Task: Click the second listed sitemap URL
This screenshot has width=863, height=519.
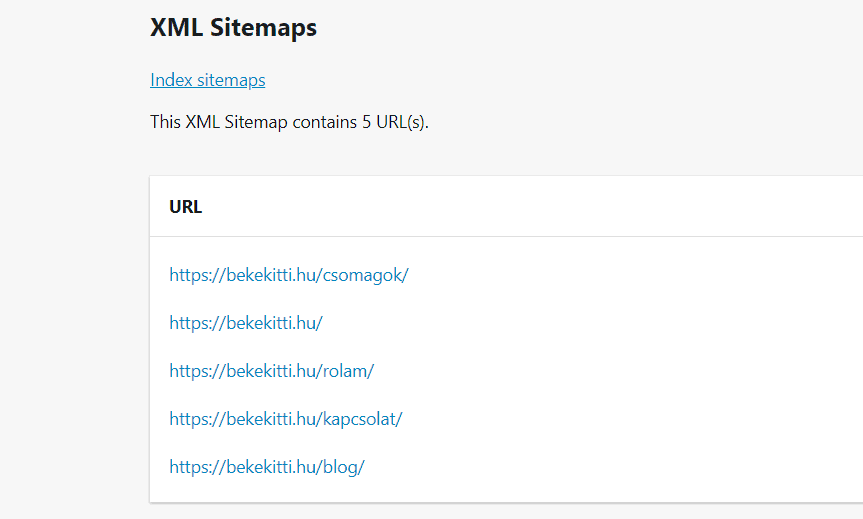Action: [x=246, y=323]
